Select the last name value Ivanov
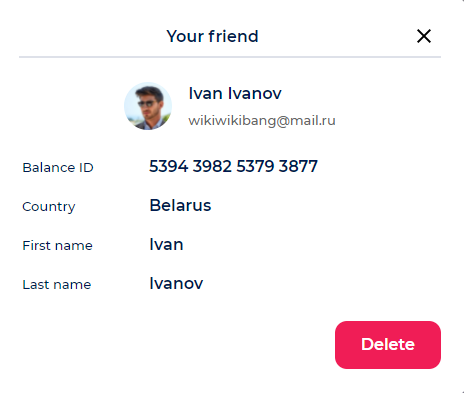Screen dimensions: 464x393 pyautogui.click(x=176, y=283)
